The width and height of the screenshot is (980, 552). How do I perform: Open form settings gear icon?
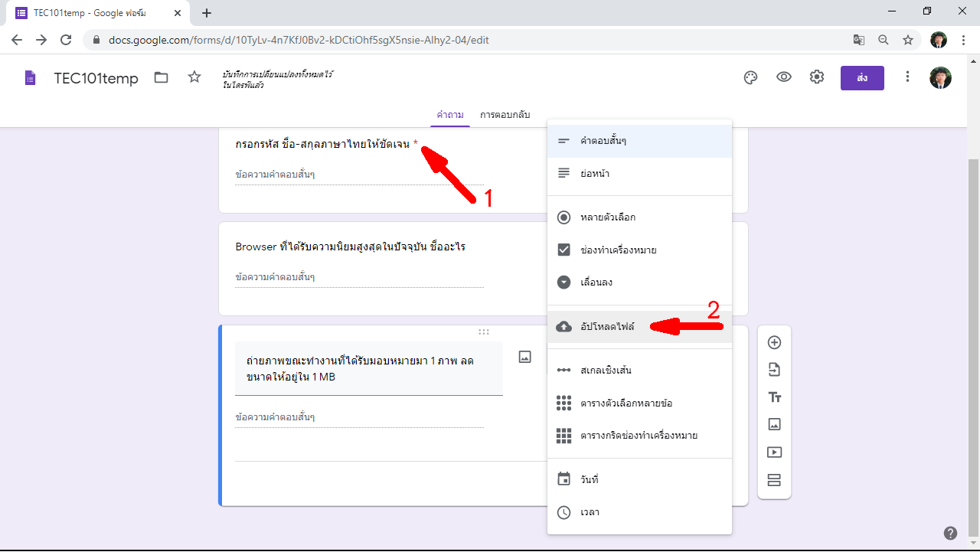click(817, 77)
